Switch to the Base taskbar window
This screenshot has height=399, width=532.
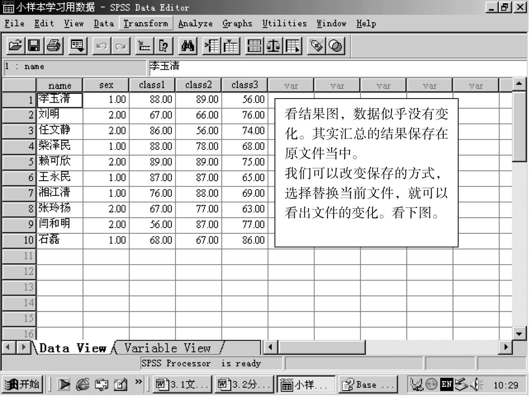pyautogui.click(x=368, y=384)
